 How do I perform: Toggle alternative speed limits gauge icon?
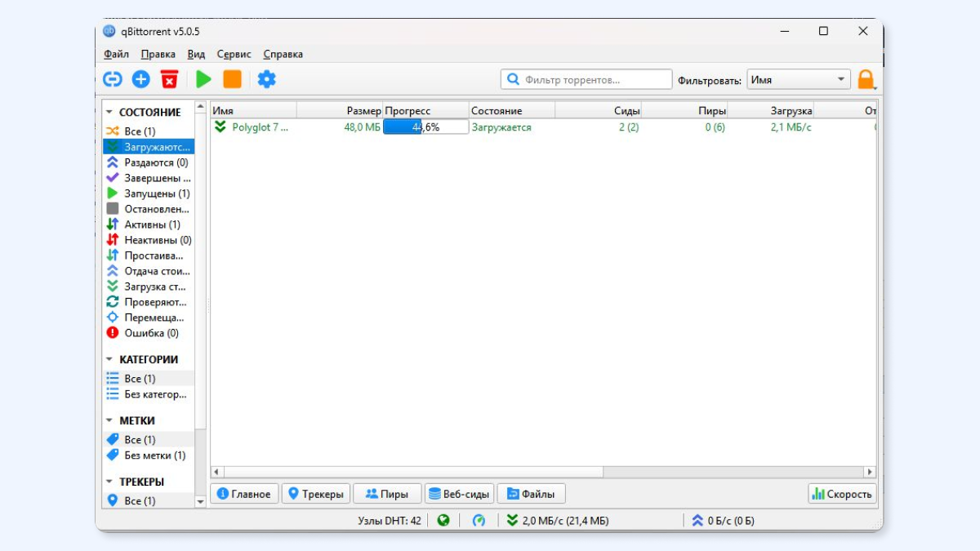click(x=479, y=520)
